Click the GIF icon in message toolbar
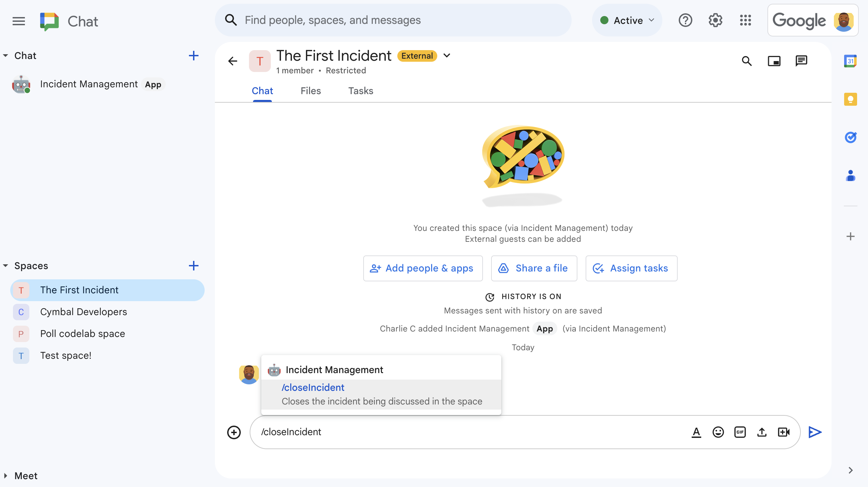The width and height of the screenshot is (868, 487). [x=740, y=432]
